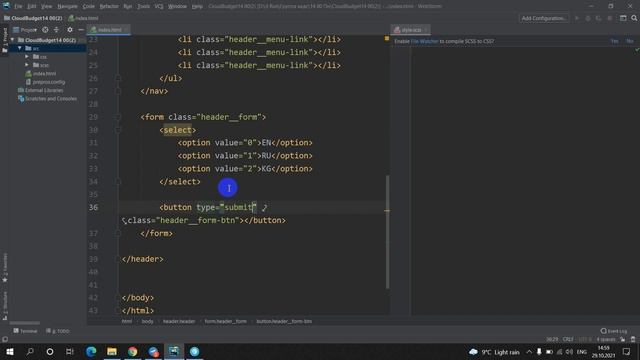
Task: Switch to the style.scss editor tab
Action: (411, 30)
